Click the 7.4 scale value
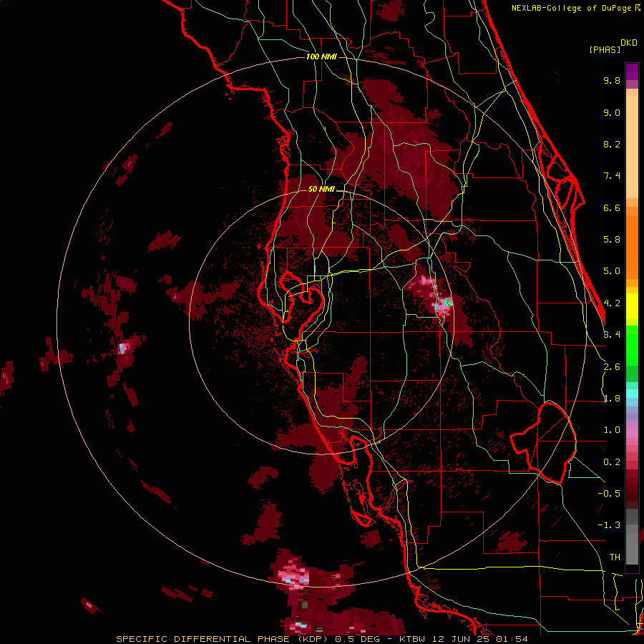The width and height of the screenshot is (644, 644). 612,176
